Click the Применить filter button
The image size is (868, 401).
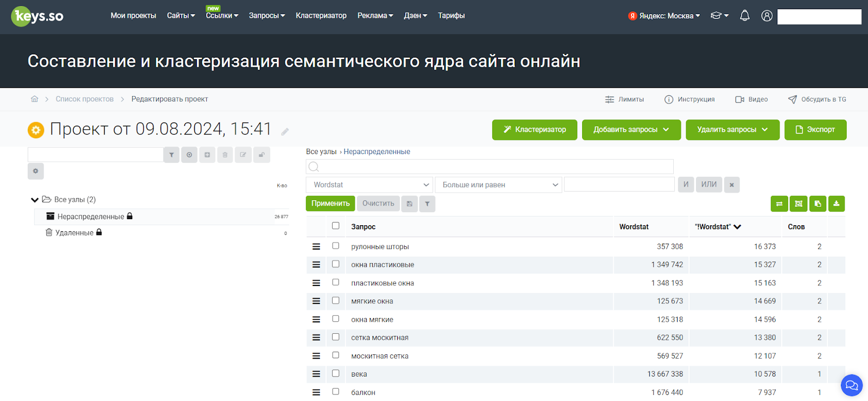(330, 203)
